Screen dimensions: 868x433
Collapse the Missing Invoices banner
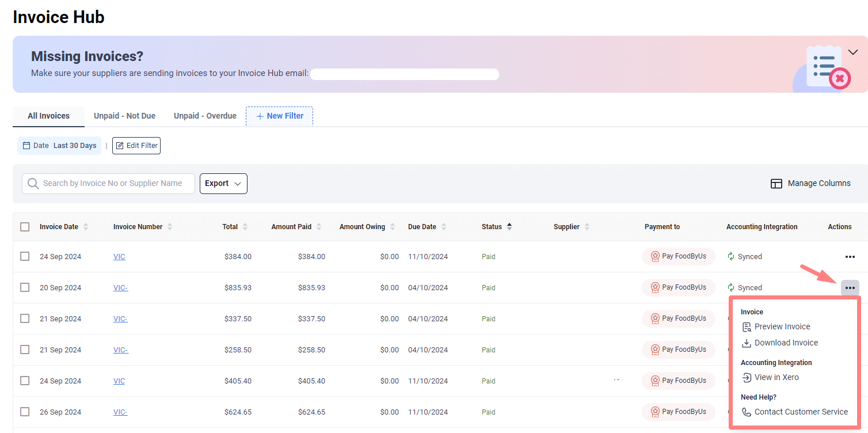pyautogui.click(x=853, y=52)
